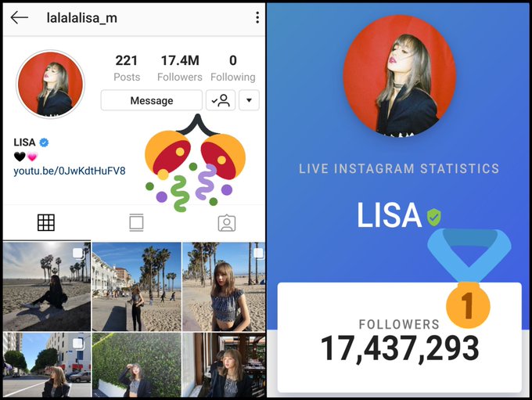Expand suggested accounts dropdown arrow
The width and height of the screenshot is (532, 400).
[249, 100]
